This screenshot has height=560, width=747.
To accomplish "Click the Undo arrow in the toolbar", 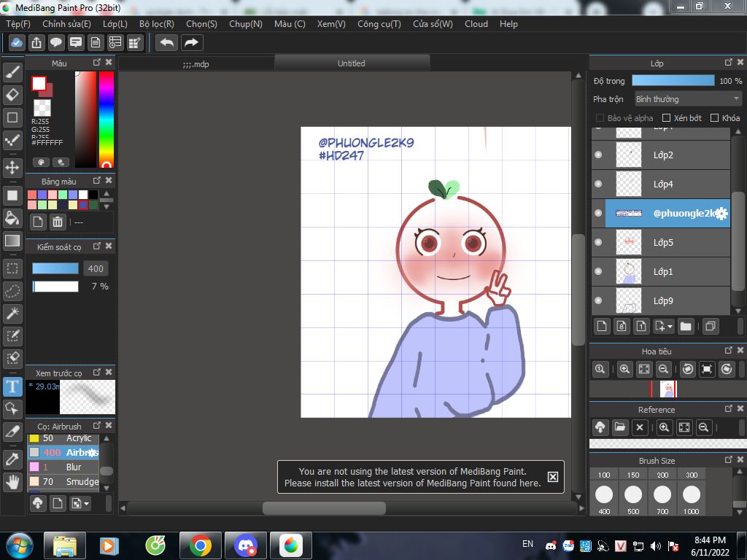I will (x=167, y=43).
